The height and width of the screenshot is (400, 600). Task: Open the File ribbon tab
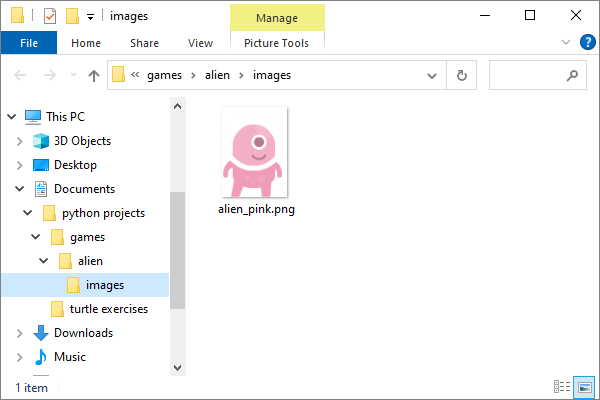pos(29,43)
